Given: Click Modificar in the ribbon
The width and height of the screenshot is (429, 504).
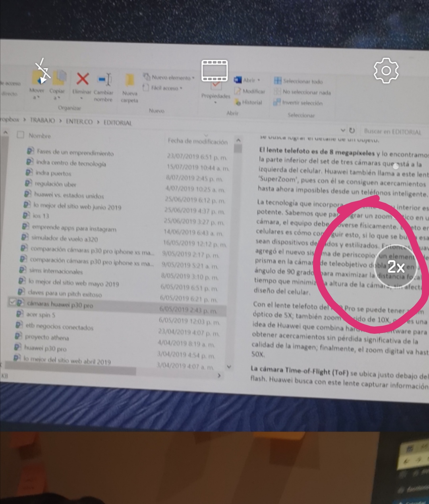Looking at the screenshot, I should (249, 91).
